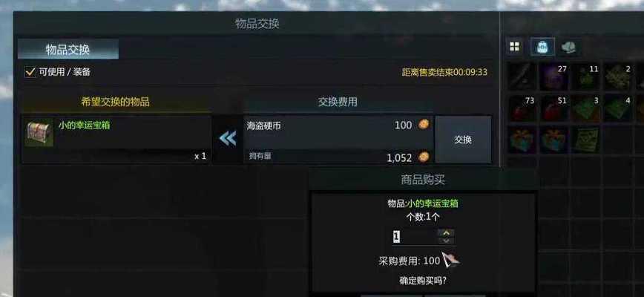Image resolution: width=644 pixels, height=297 pixels.
Task: Increase purchase quantity with the up arrow
Action: click(x=446, y=232)
